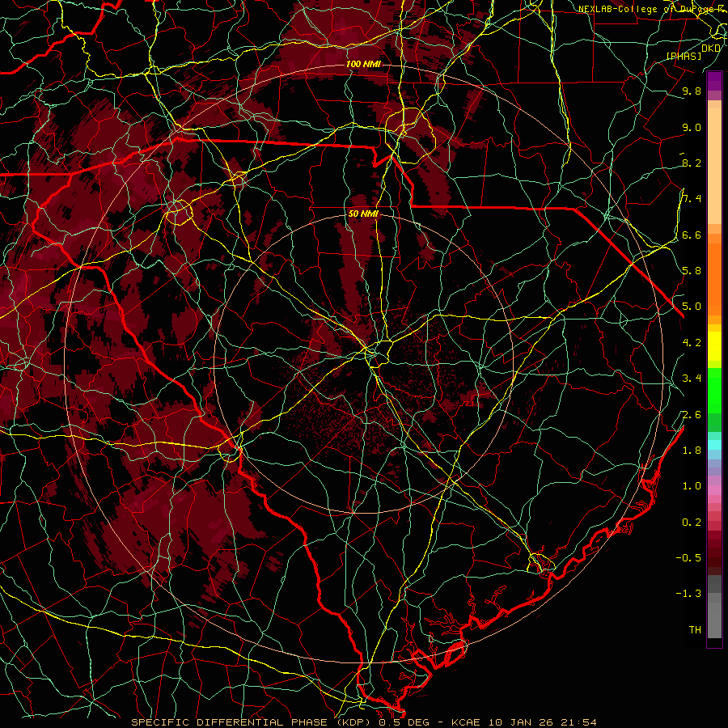Click the purple top segment of the color bar

point(714,81)
